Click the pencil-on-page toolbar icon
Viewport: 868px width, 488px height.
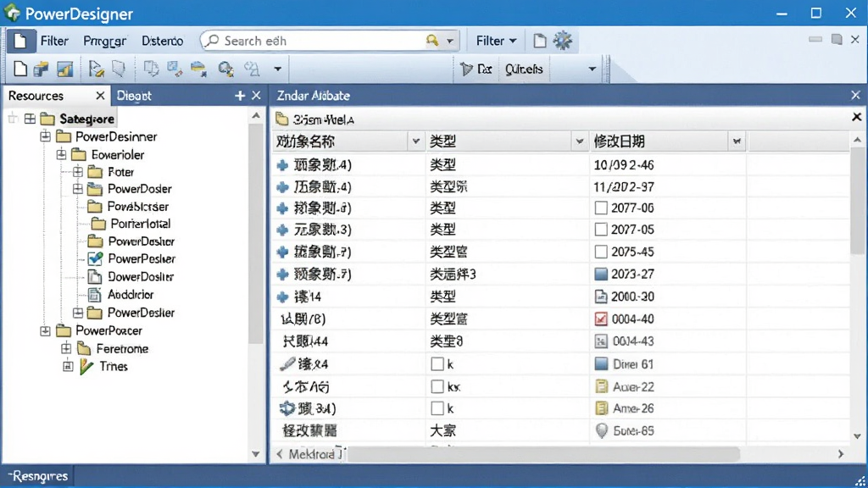pyautogui.click(x=97, y=69)
